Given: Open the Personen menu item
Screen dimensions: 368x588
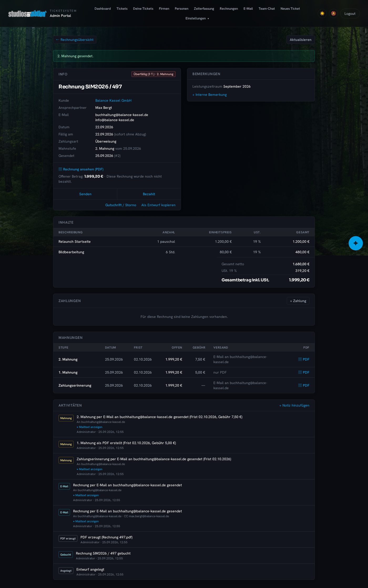Looking at the screenshot, I should [x=181, y=9].
